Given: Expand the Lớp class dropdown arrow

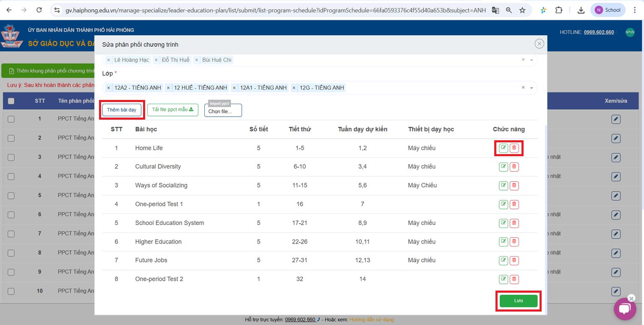Looking at the screenshot, I should 532,88.
